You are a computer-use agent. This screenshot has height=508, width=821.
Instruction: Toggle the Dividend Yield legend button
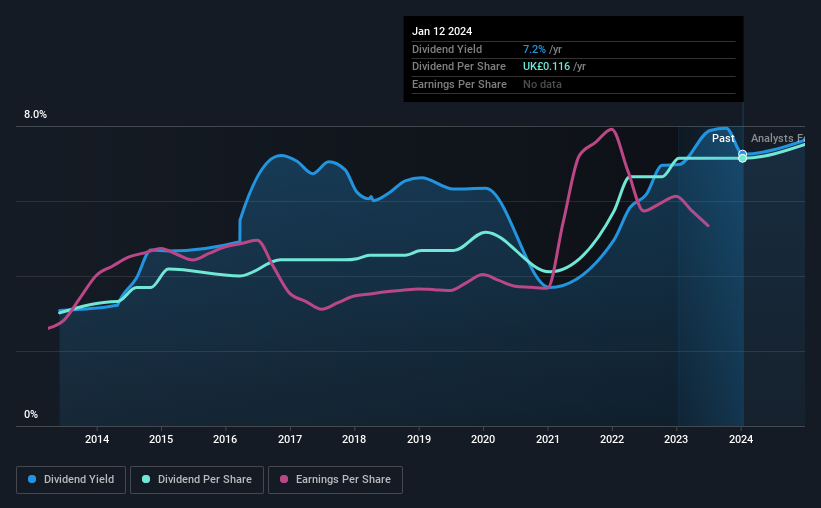coord(71,480)
